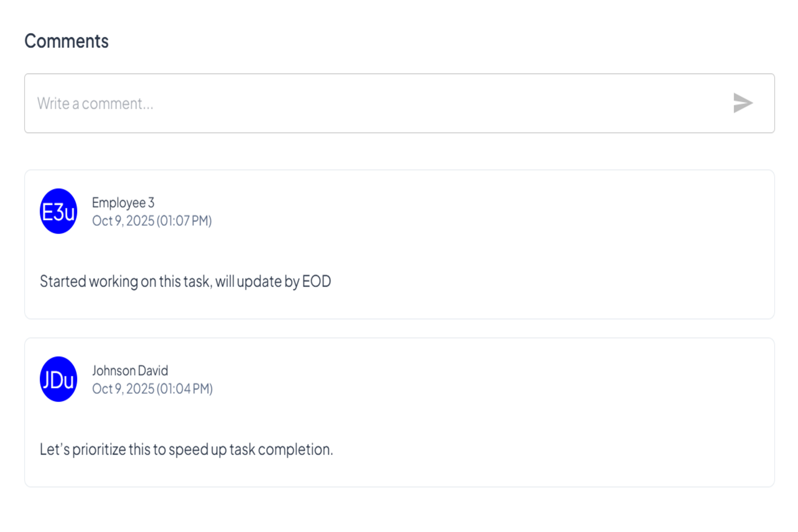Open Employee 3's profile name

[x=123, y=203]
